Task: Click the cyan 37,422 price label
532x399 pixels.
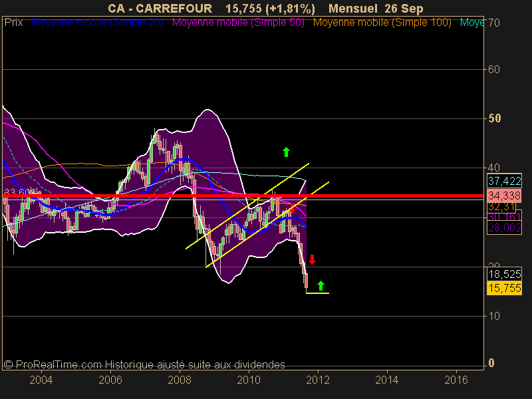Action: click(x=505, y=181)
